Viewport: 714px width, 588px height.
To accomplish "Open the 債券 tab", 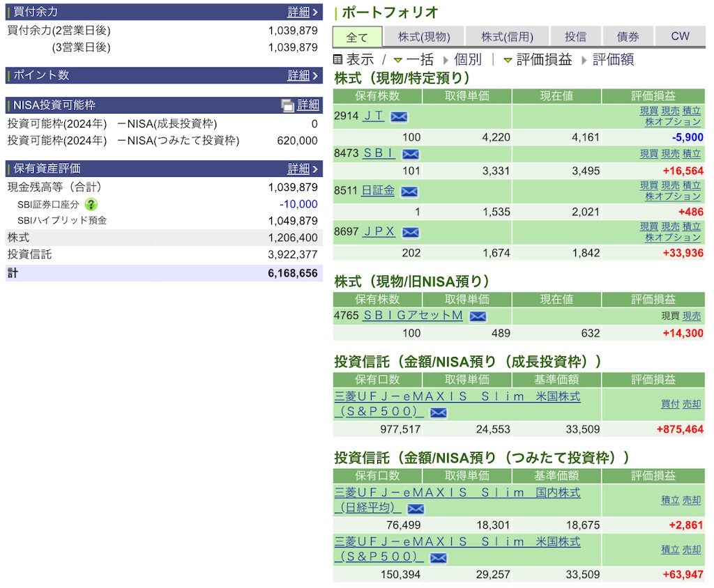I will point(628,36).
